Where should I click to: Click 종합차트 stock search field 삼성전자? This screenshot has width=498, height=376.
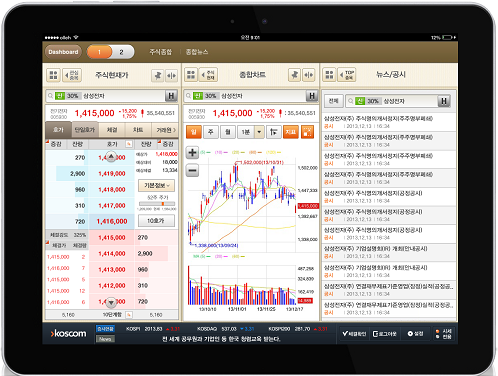click(244, 96)
